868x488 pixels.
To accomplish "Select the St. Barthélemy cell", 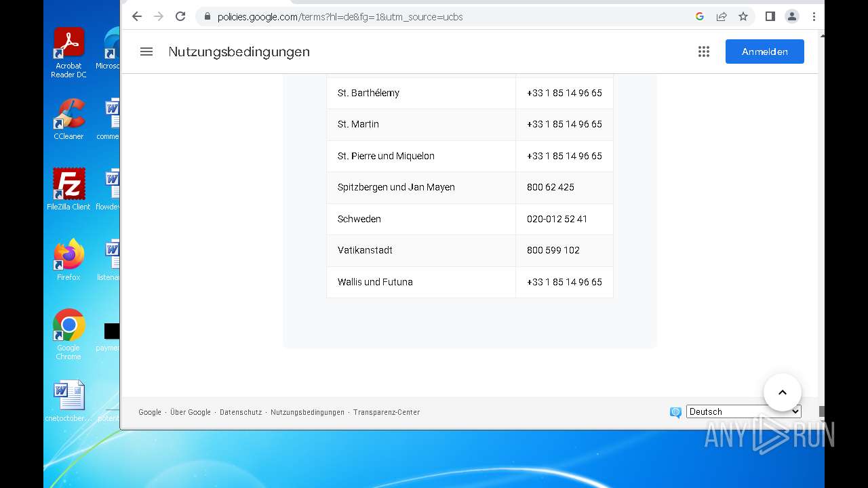I will click(421, 93).
